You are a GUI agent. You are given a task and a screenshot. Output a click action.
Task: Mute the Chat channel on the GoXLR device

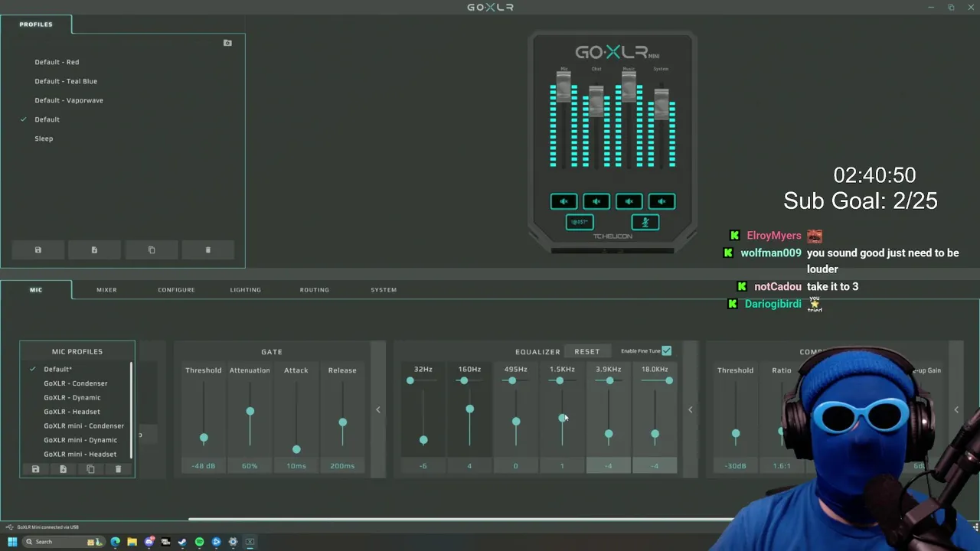tap(596, 201)
